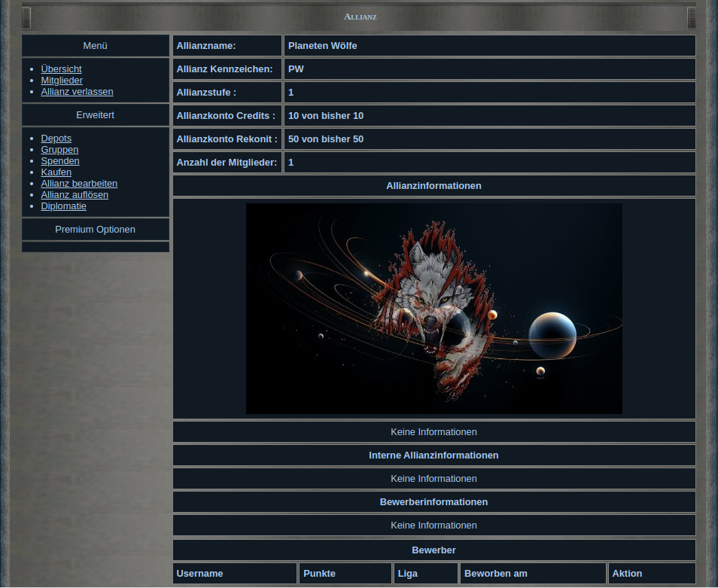Click the Punkte column header

click(x=319, y=574)
